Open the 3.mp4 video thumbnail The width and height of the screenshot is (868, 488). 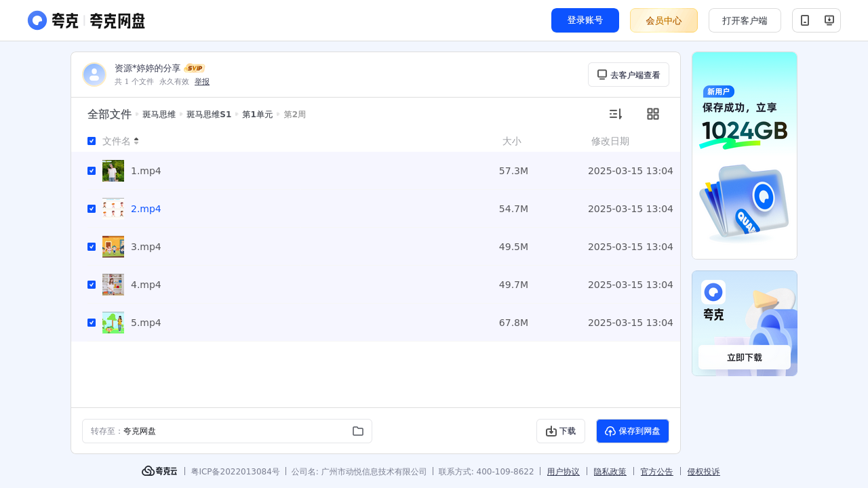(113, 247)
